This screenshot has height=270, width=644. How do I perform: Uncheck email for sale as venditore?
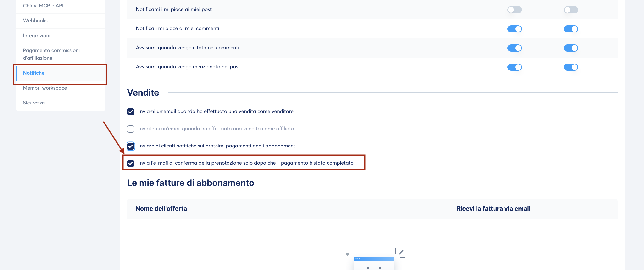pos(131,112)
